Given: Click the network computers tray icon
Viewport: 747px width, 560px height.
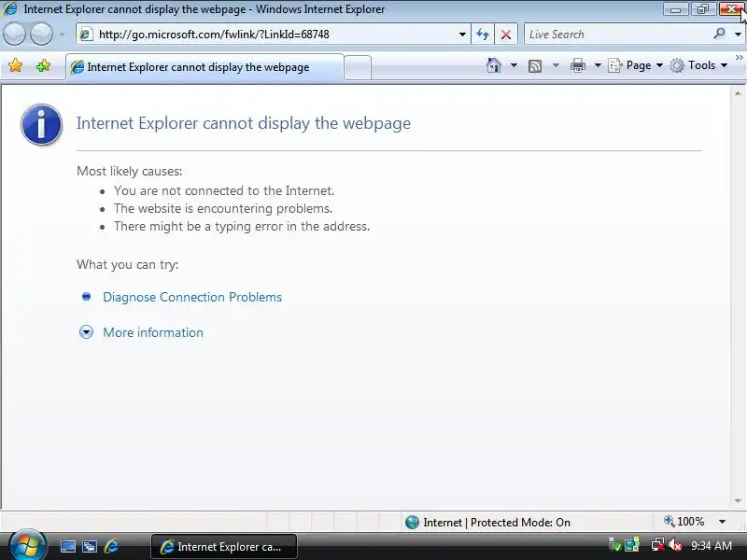Looking at the screenshot, I should point(632,545).
